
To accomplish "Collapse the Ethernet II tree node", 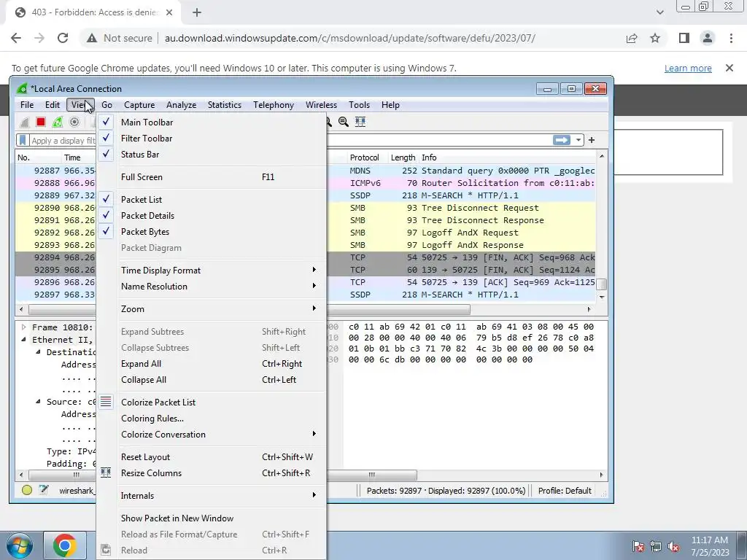I will [x=23, y=340].
